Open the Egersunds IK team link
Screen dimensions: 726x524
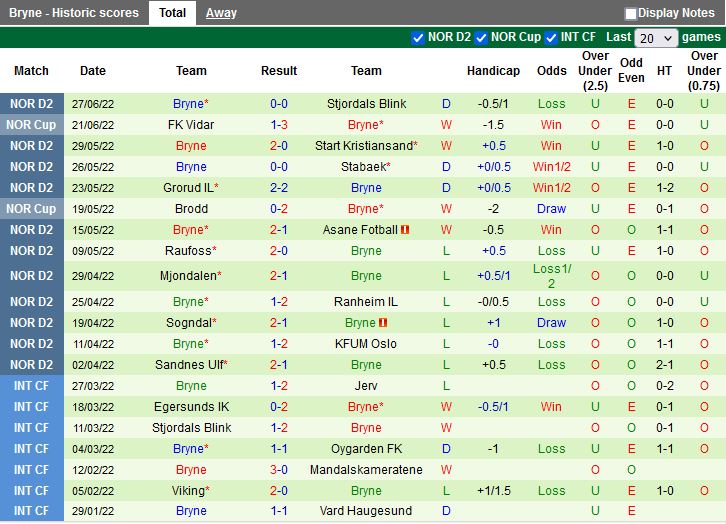tap(191, 407)
